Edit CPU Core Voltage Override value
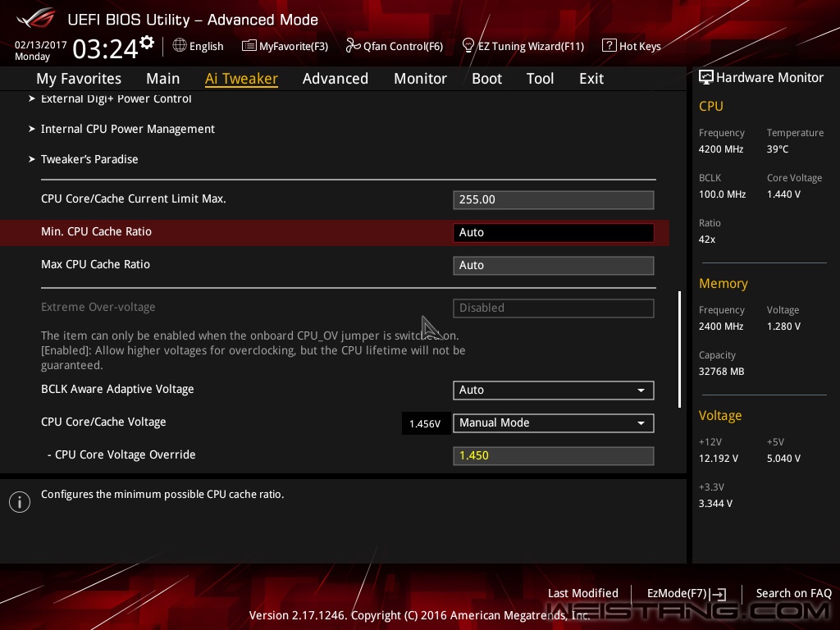The width and height of the screenshot is (840, 630). (554, 456)
